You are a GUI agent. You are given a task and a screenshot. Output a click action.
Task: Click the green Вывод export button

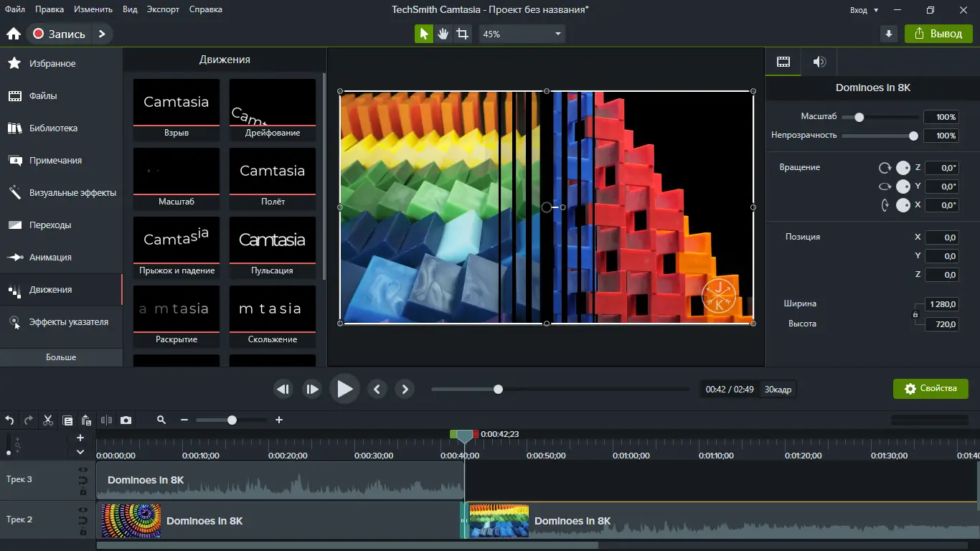click(x=938, y=34)
